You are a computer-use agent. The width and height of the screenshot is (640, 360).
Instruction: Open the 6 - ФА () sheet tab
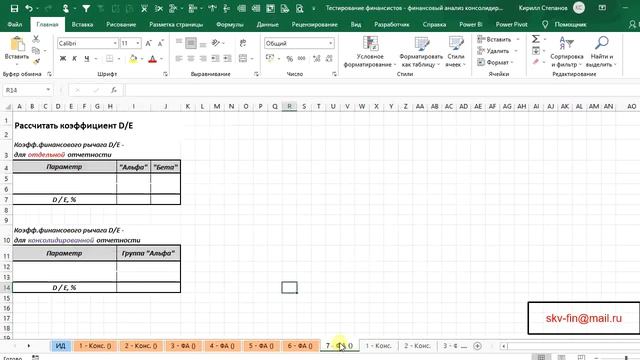point(300,346)
